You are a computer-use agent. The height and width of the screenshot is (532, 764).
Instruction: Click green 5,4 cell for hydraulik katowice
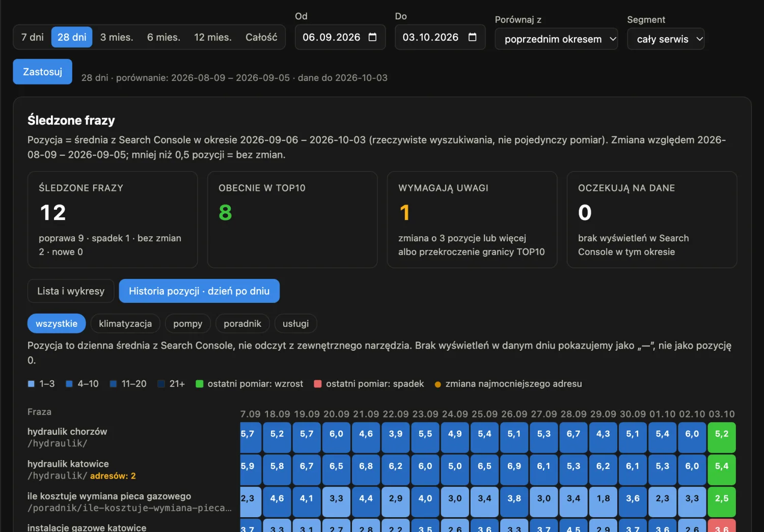[722, 469]
